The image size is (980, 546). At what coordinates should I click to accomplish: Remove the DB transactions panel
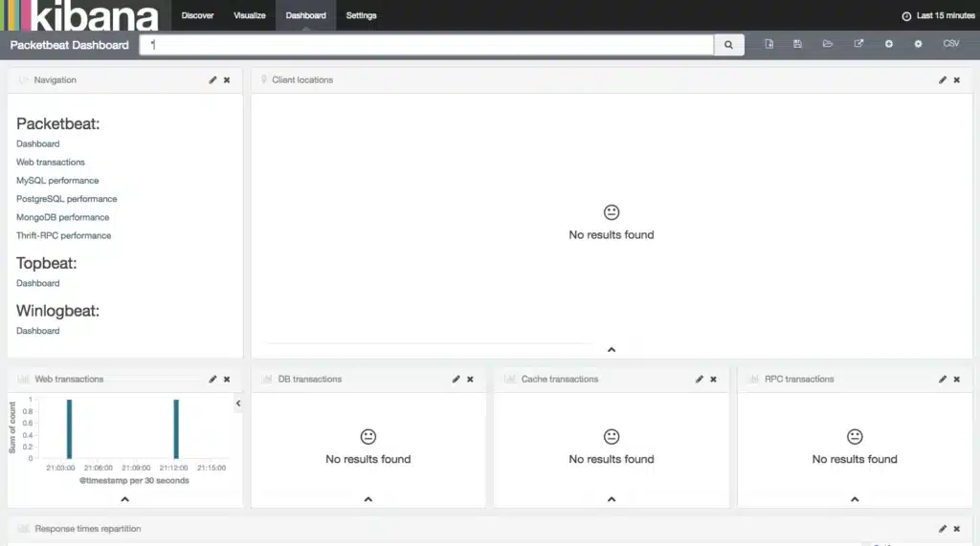tap(470, 380)
